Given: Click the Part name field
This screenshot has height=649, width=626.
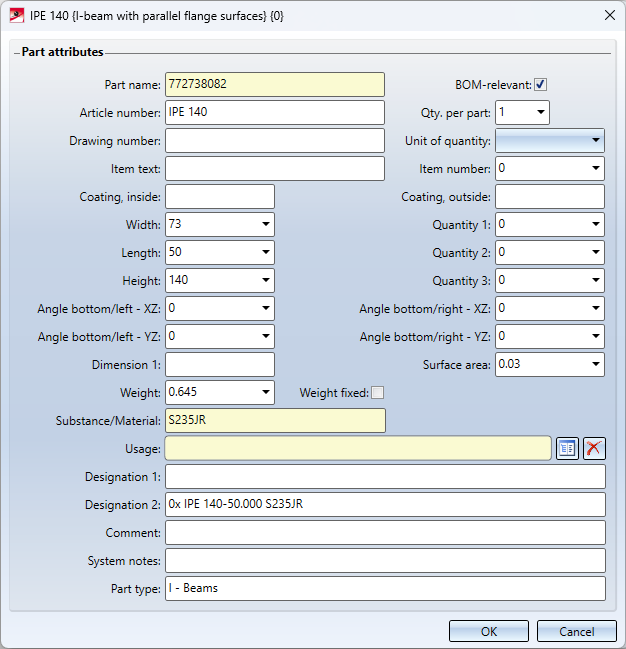Looking at the screenshot, I should coord(274,85).
